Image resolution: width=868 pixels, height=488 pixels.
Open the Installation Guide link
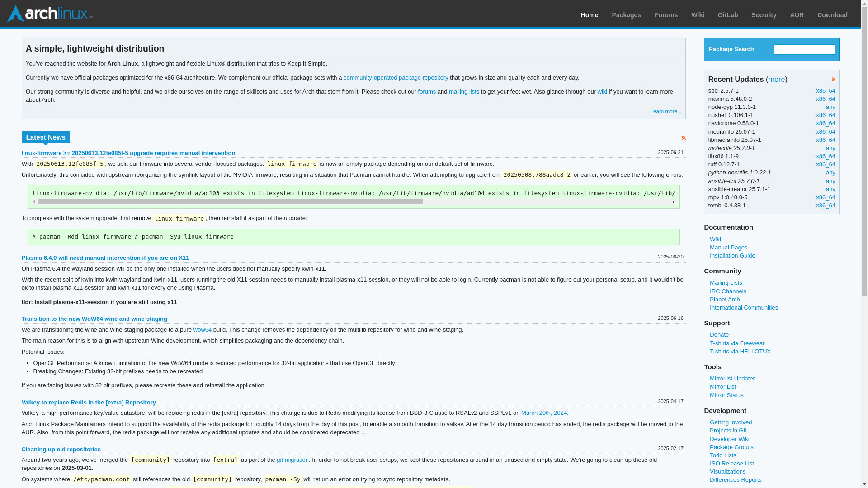coord(732,256)
